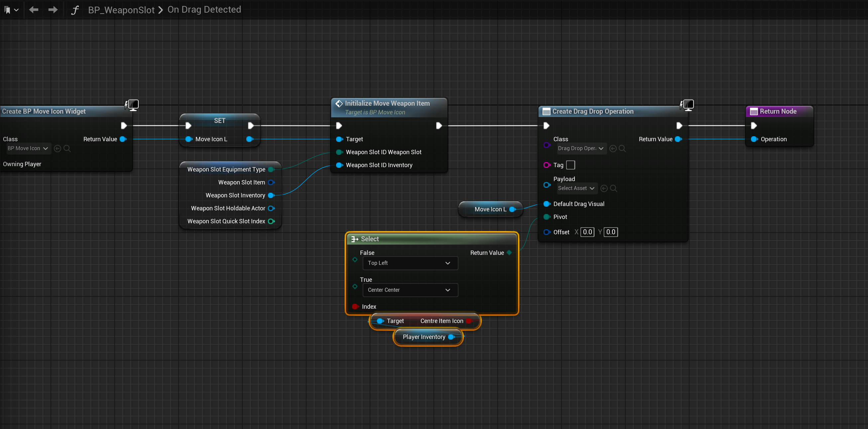Click browse magnifier next to Payload Select Asset

614,188
